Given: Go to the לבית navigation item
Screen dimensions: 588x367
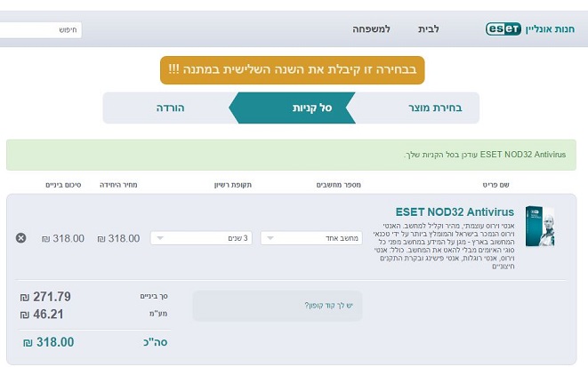Looking at the screenshot, I should click(429, 29).
